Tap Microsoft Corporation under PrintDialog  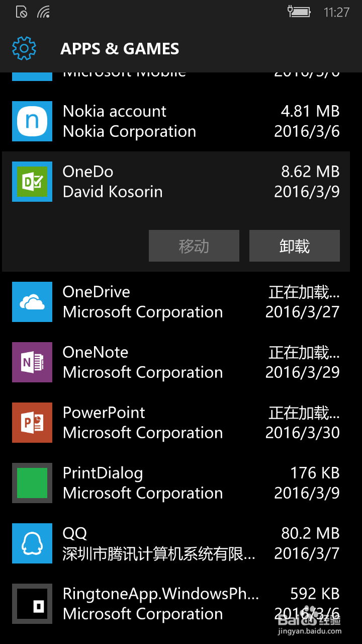(x=143, y=494)
